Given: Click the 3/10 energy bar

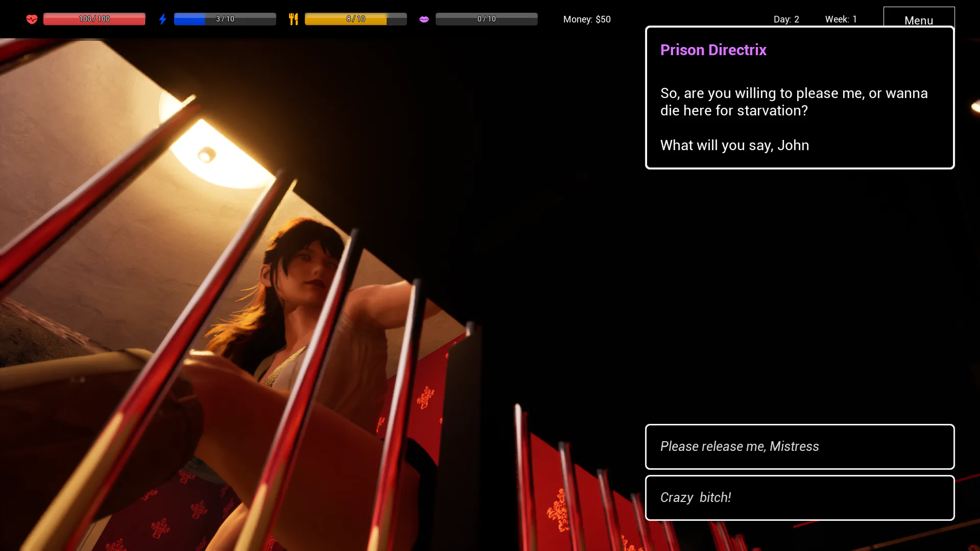Looking at the screenshot, I should (225, 19).
